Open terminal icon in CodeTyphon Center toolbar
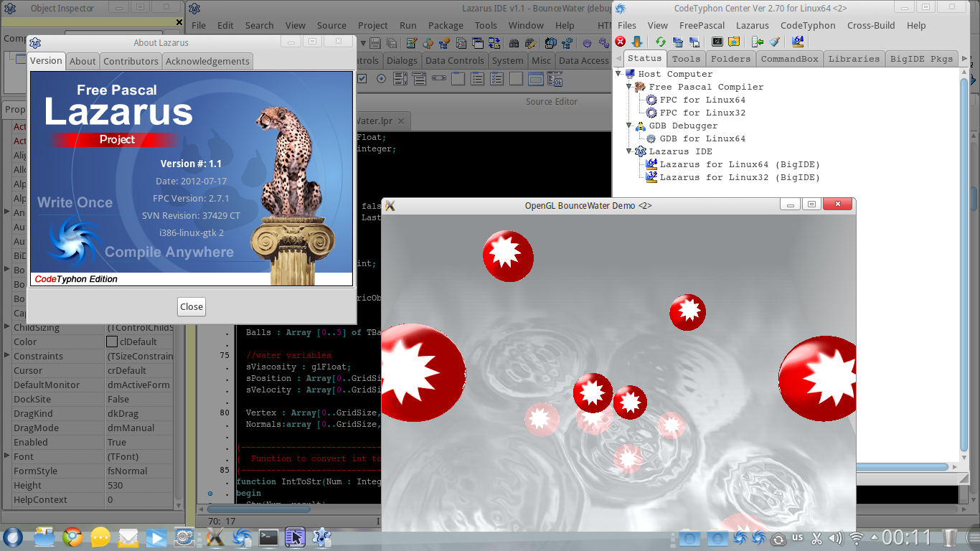 point(717,42)
